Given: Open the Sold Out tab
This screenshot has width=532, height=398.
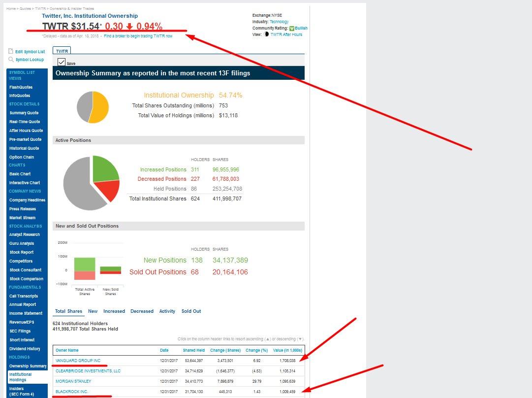Looking at the screenshot, I should [191, 311].
